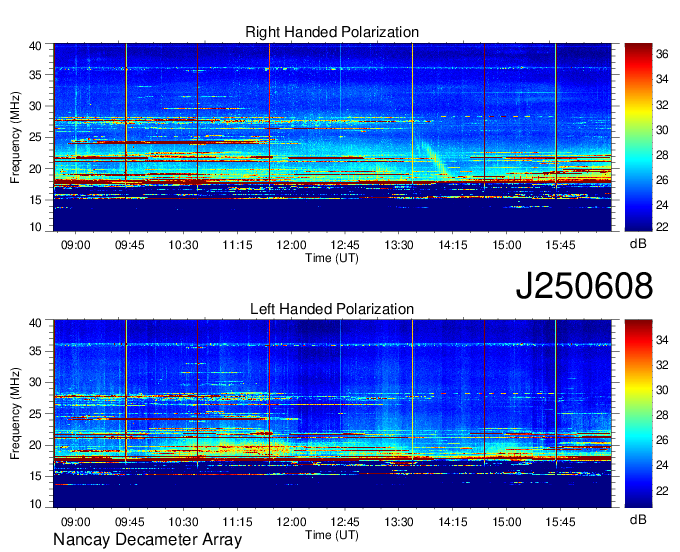The width and height of the screenshot is (680, 552).
Task: Click the 20 MHz tick of Left Handed plot
Action: 35,445
